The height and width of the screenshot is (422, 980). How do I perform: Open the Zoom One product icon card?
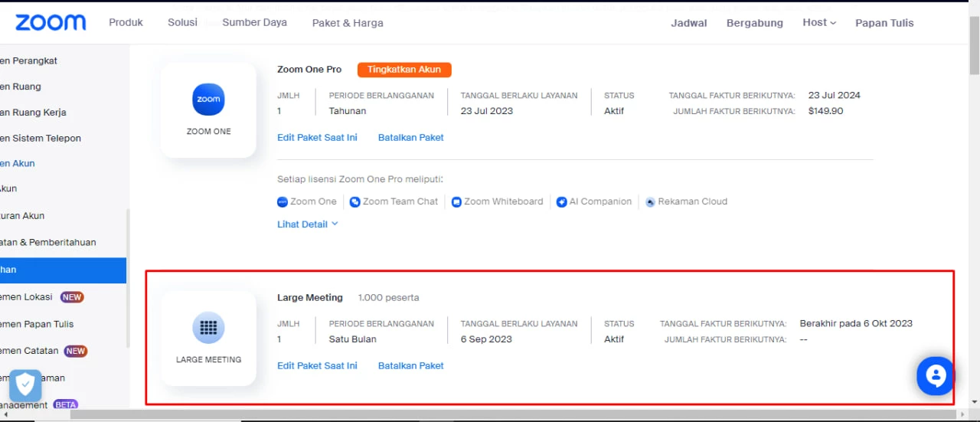[x=208, y=110]
